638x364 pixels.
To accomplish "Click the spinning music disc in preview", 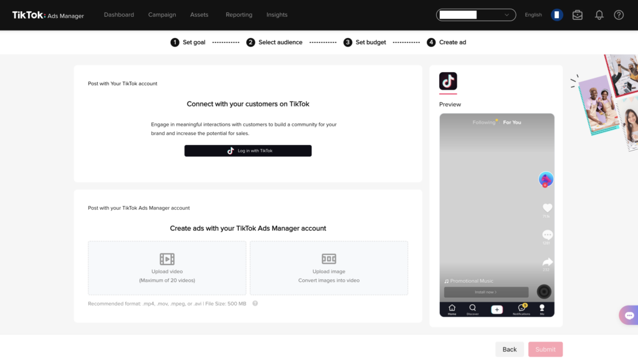I will [544, 292].
